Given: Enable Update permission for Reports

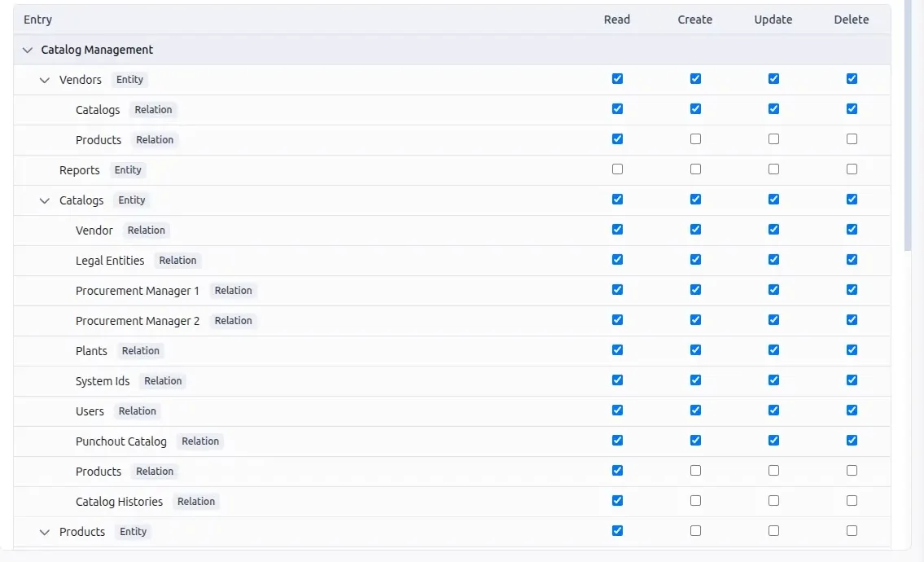Looking at the screenshot, I should [x=773, y=169].
